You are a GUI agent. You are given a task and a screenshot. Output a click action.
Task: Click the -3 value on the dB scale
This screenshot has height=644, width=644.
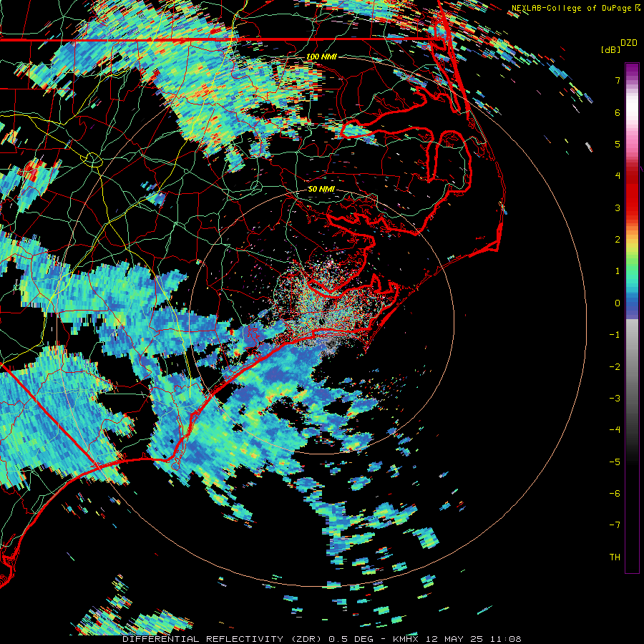tap(615, 399)
